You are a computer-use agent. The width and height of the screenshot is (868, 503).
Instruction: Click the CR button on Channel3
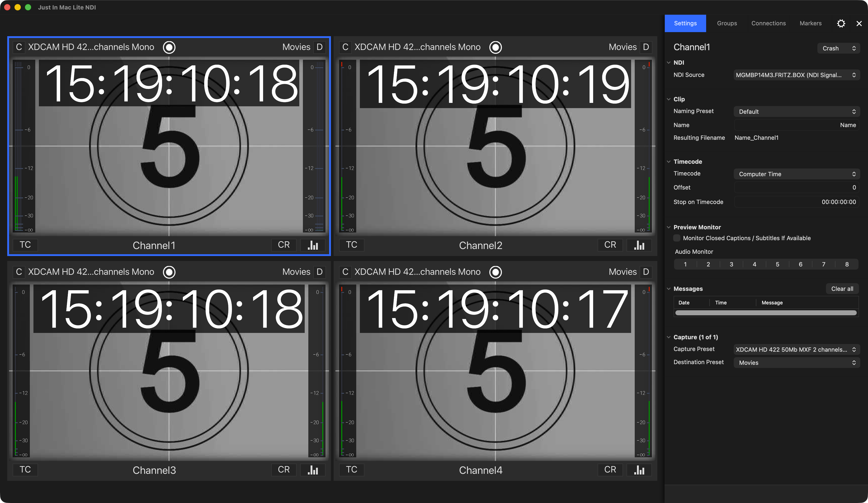(284, 470)
